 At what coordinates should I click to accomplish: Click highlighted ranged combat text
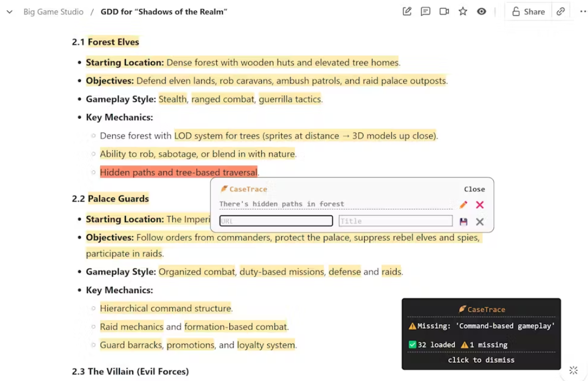pos(223,99)
